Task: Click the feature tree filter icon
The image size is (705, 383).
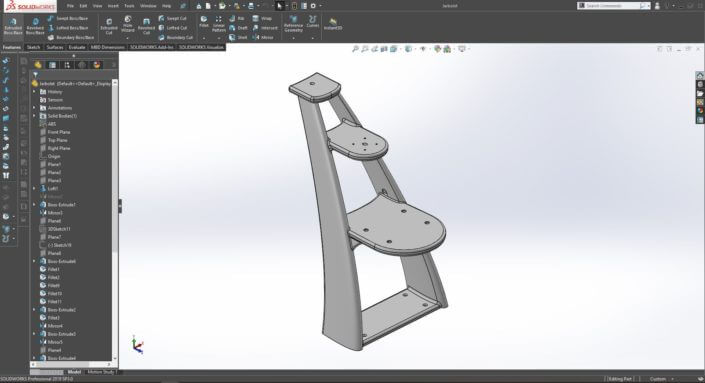Action: pos(36,75)
